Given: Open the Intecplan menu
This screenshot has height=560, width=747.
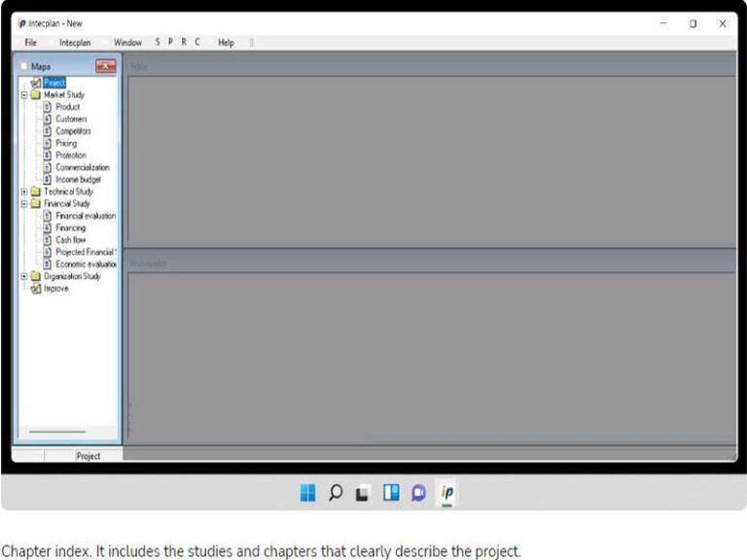Looking at the screenshot, I should coord(75,43).
